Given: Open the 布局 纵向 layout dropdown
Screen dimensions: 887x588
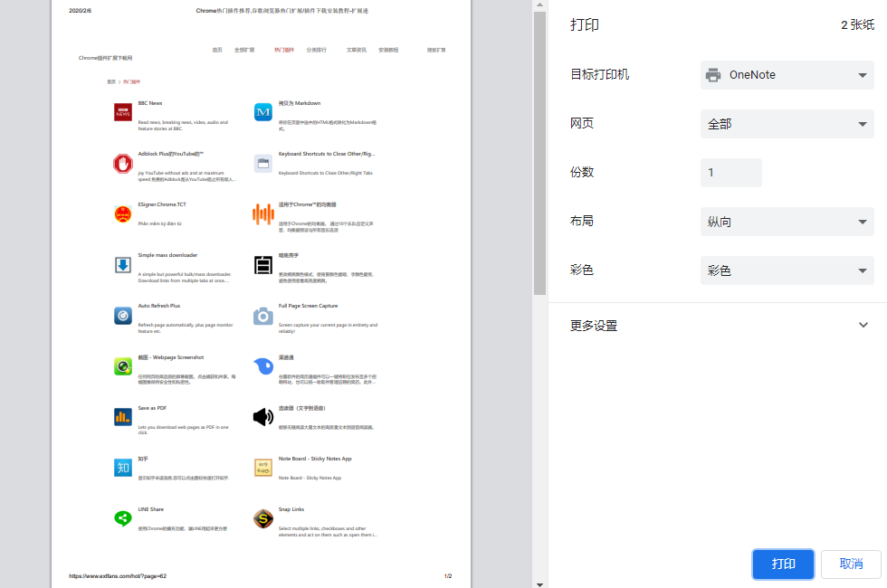Looking at the screenshot, I should coord(787,222).
